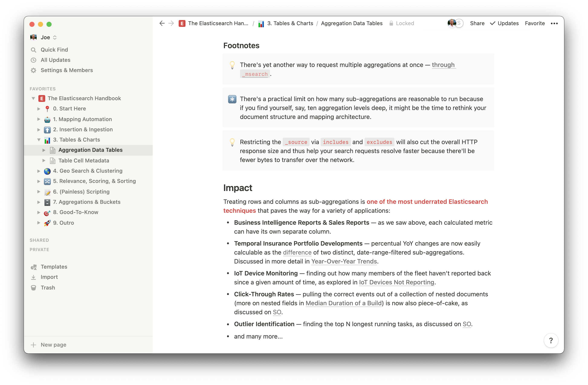Follow the Year-Over-Year Trends link

click(x=344, y=261)
